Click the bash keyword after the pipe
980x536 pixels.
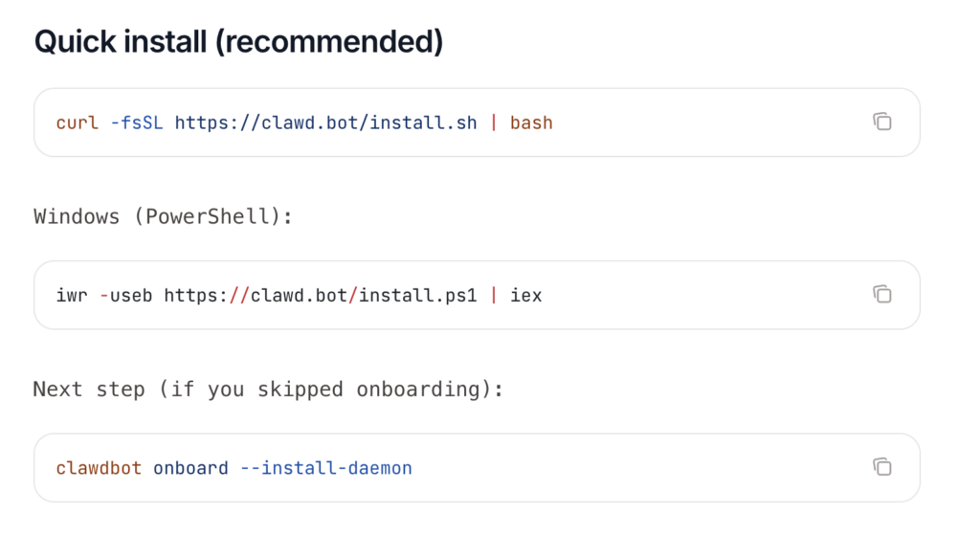point(531,123)
